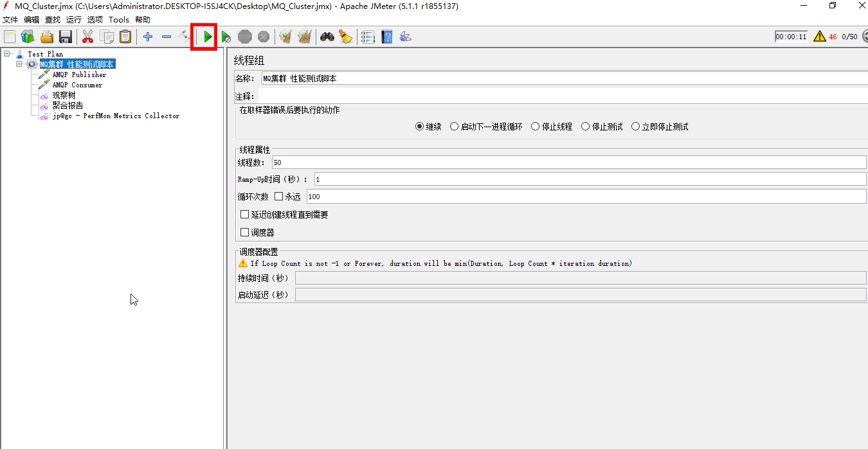Copy the selected element via toolbar
Viewport: 868px width, 449px height.
(107, 37)
